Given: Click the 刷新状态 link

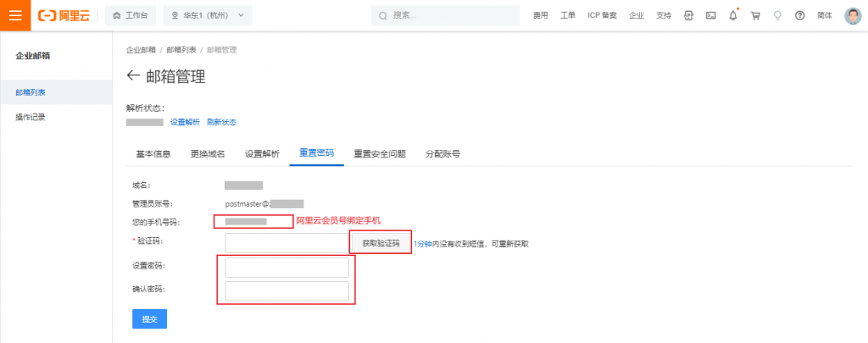Looking at the screenshot, I should pos(222,122).
